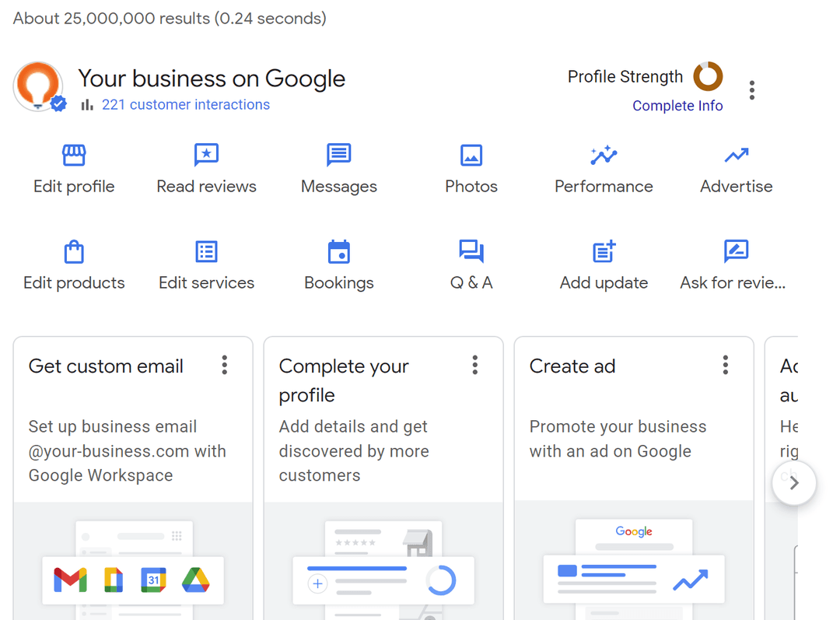Open options menu on Create ad card
This screenshot has width=840, height=620.
(726, 366)
